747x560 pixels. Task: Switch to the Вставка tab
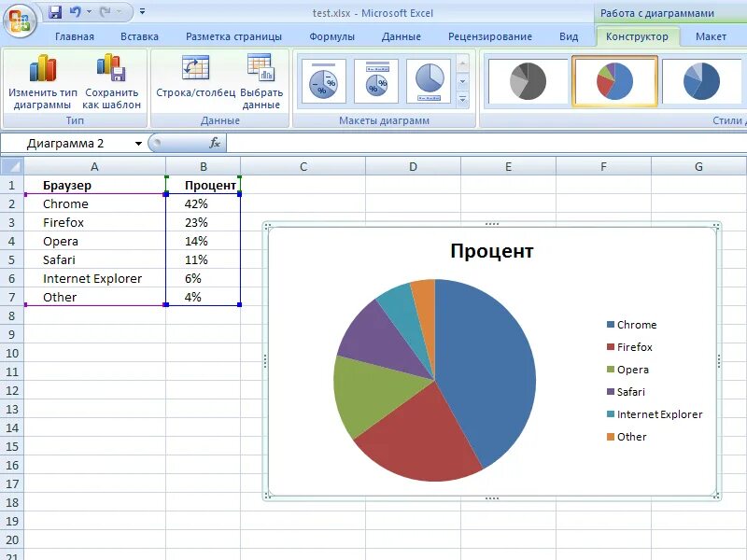coord(139,36)
